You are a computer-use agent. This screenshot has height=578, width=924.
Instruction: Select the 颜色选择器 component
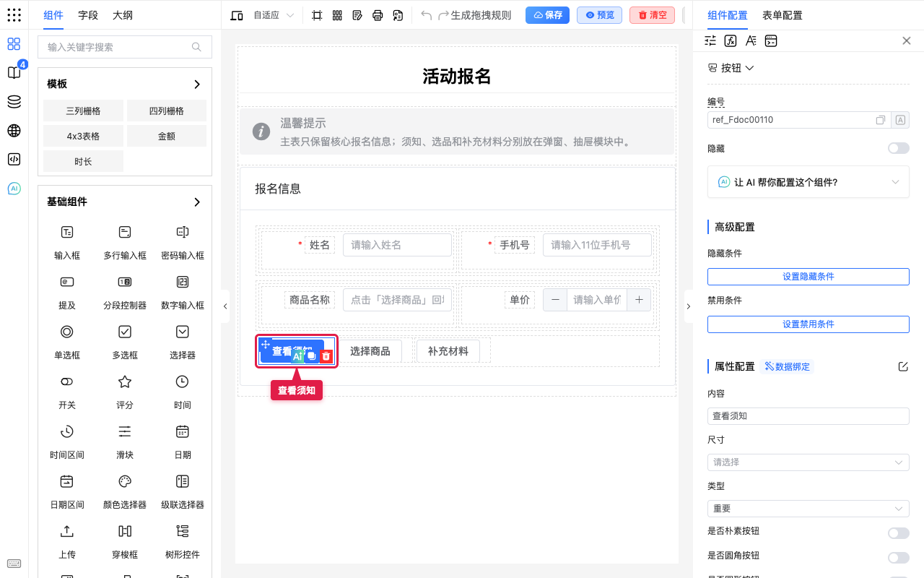pos(125,491)
